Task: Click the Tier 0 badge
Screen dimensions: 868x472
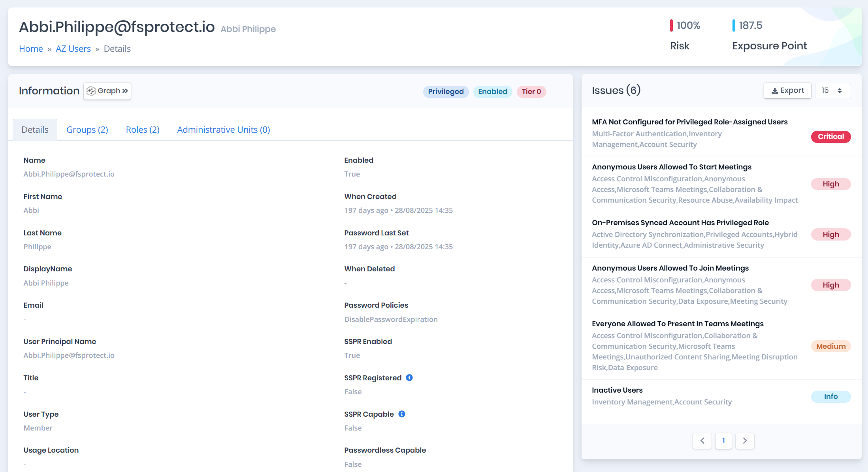Action: coord(531,92)
